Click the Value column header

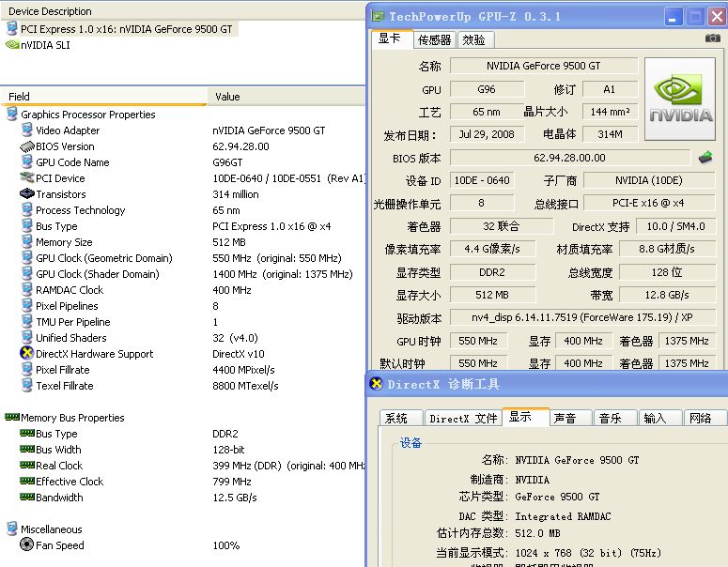click(x=286, y=97)
